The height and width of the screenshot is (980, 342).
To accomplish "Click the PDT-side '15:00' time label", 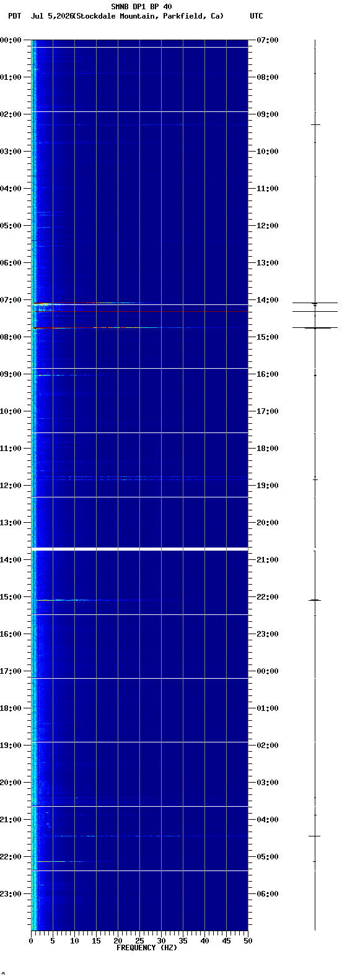I will pyautogui.click(x=11, y=597).
